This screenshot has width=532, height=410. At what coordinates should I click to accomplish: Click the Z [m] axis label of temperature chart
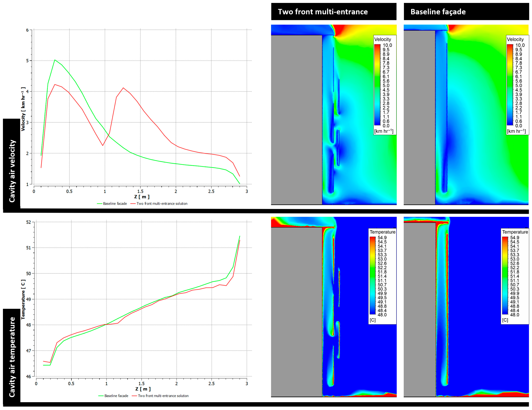[143, 389]
